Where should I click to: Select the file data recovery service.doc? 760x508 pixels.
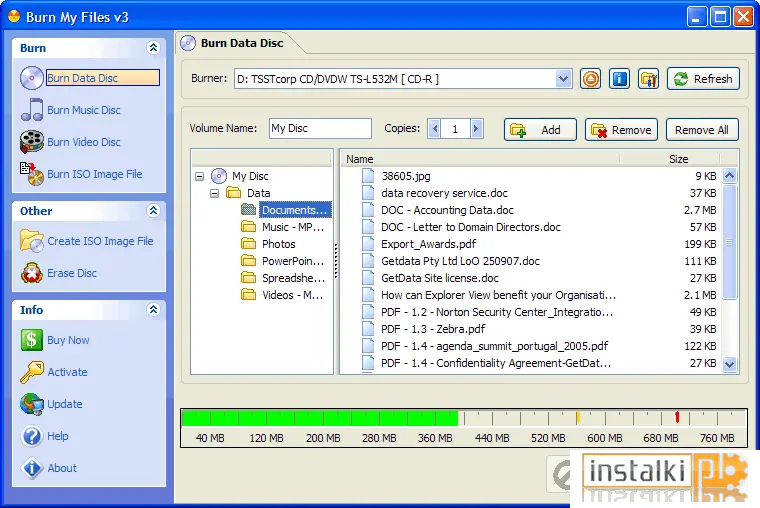444,193
